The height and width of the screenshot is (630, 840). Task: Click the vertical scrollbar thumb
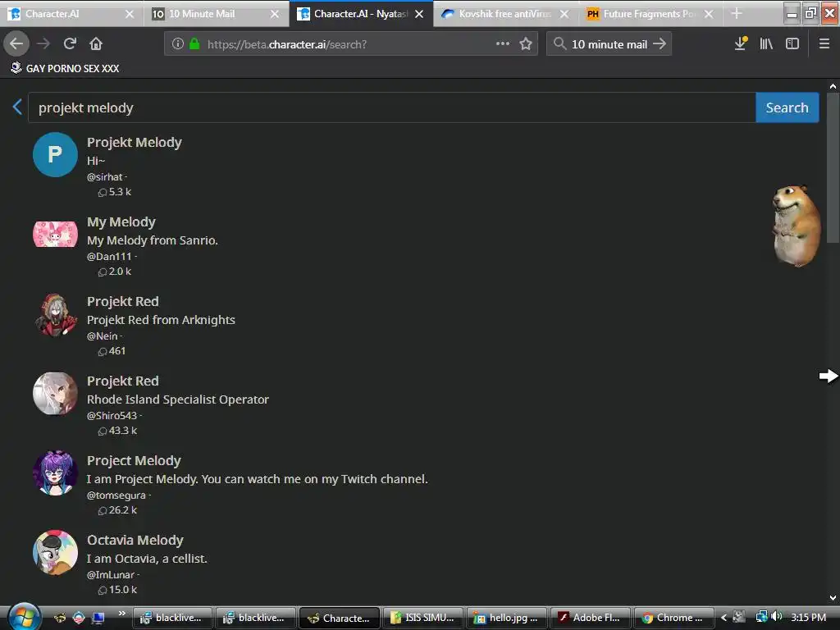(x=833, y=167)
